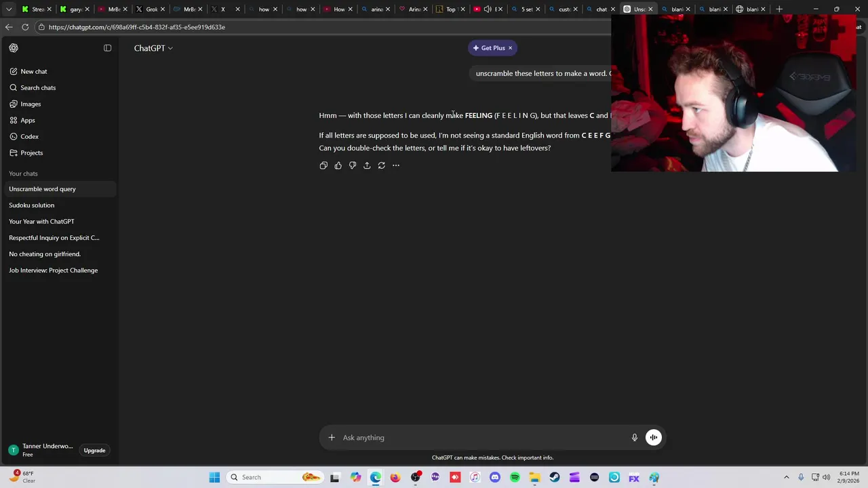Open the Apps section
Image resolution: width=868 pixels, height=488 pixels.
tap(28, 120)
